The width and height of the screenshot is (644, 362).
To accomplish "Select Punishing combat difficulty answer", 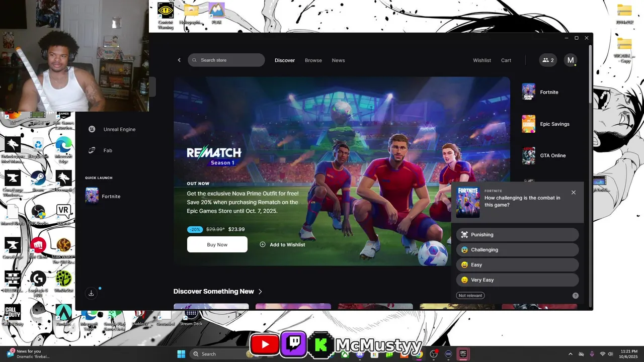I will (517, 235).
